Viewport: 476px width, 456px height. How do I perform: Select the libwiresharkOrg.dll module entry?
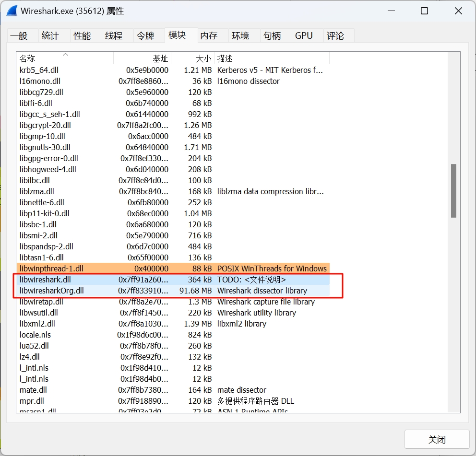52,291
